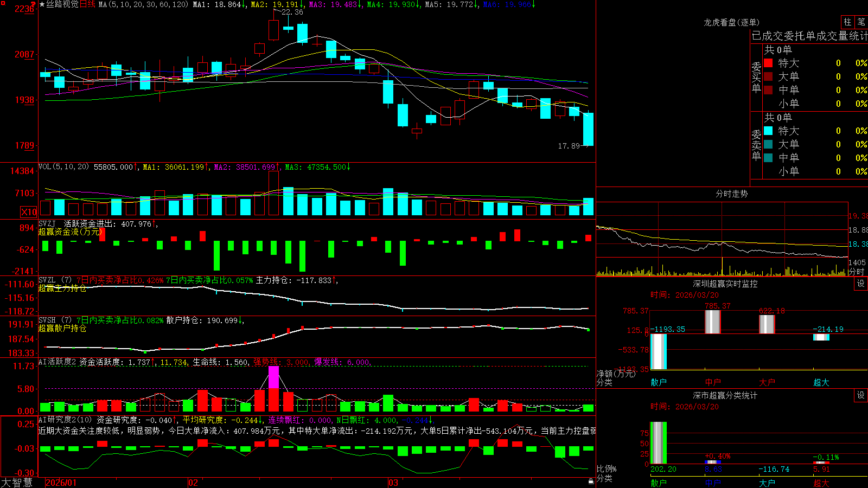Click the dark red 中单 swatch under 委买单
The width and height of the screenshot is (868, 488).
coord(768,89)
